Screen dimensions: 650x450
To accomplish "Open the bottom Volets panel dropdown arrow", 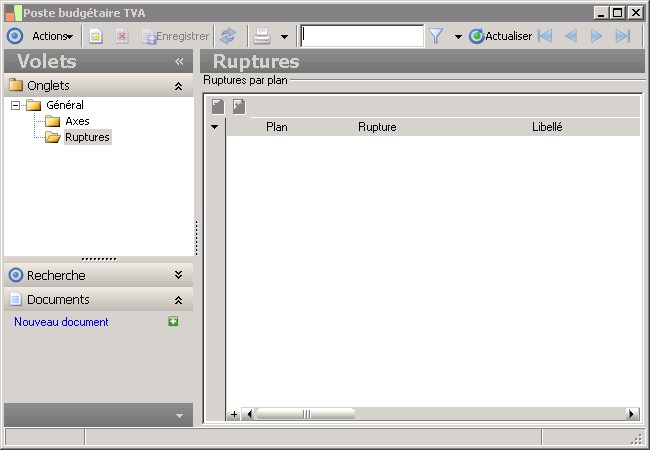I will pos(179,416).
